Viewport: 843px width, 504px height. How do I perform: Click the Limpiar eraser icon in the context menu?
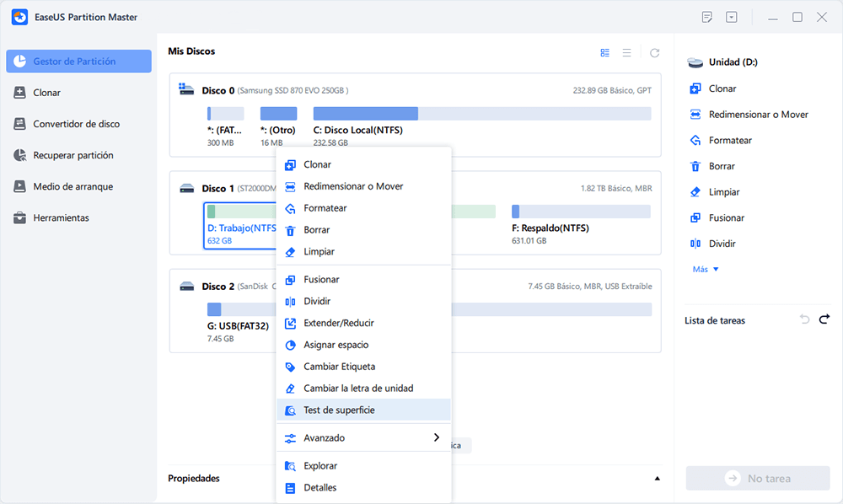click(290, 252)
